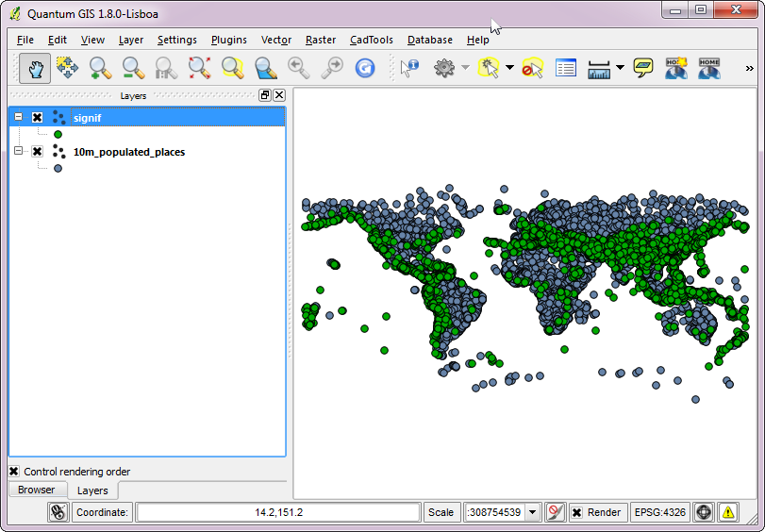Activate the Zoom Out magnifier tool
Viewport: 765px width, 532px height.
coord(133,68)
